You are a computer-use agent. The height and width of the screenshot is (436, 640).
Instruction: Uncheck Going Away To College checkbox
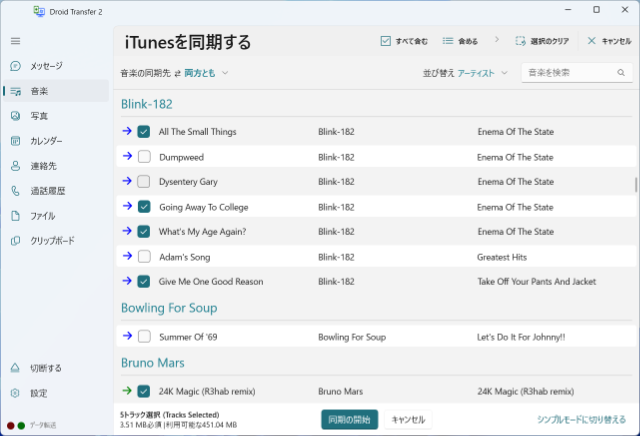click(144, 207)
